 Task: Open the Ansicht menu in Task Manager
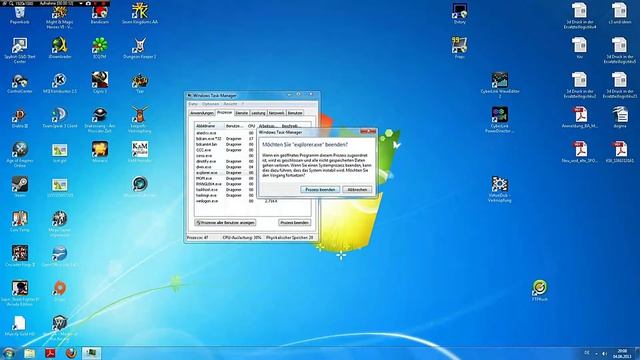click(230, 104)
